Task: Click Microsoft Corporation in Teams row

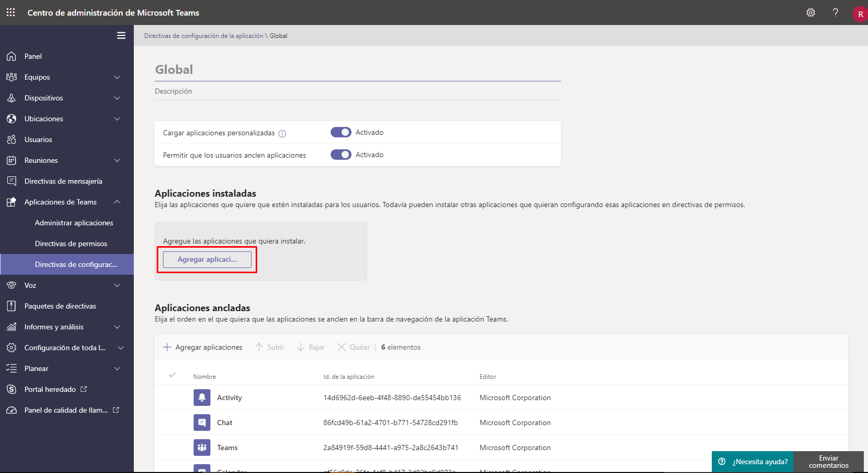Action: (x=515, y=448)
